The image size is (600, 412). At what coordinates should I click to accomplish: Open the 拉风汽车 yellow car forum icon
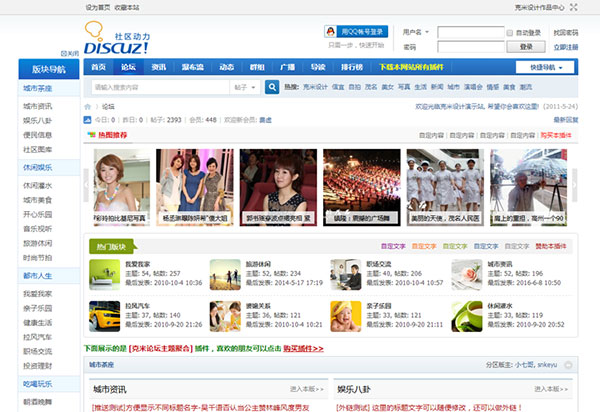click(x=104, y=316)
